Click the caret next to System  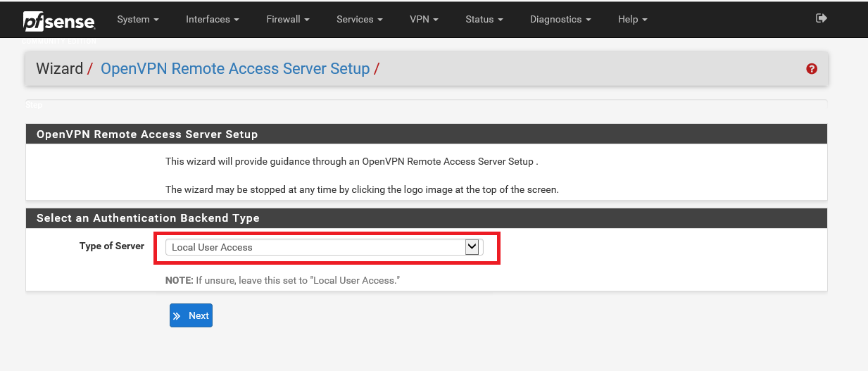pyautogui.click(x=156, y=20)
